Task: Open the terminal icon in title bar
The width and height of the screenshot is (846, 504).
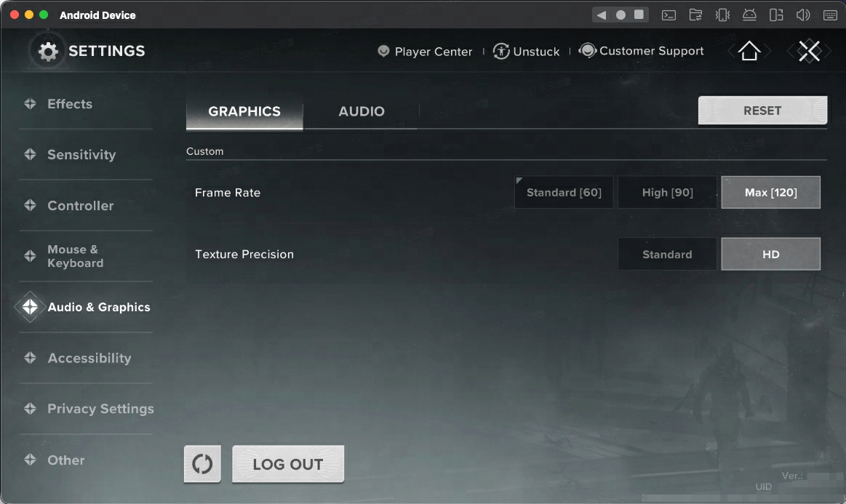Action: click(669, 15)
